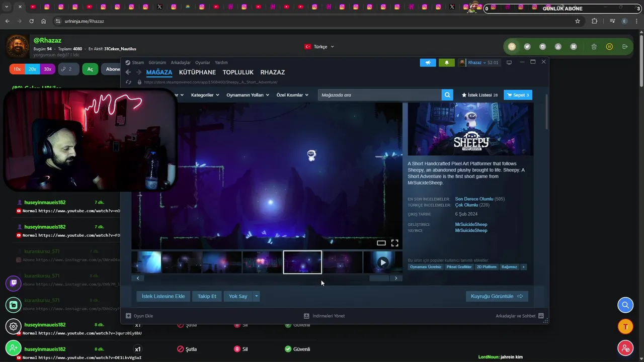Open the Sepet cart button
The image size is (644, 362).
[x=518, y=95]
